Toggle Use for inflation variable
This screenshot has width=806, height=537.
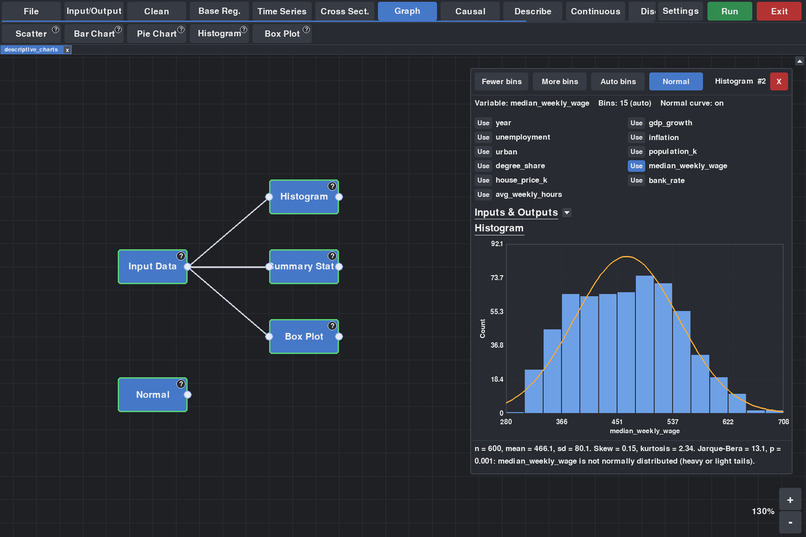pos(636,137)
